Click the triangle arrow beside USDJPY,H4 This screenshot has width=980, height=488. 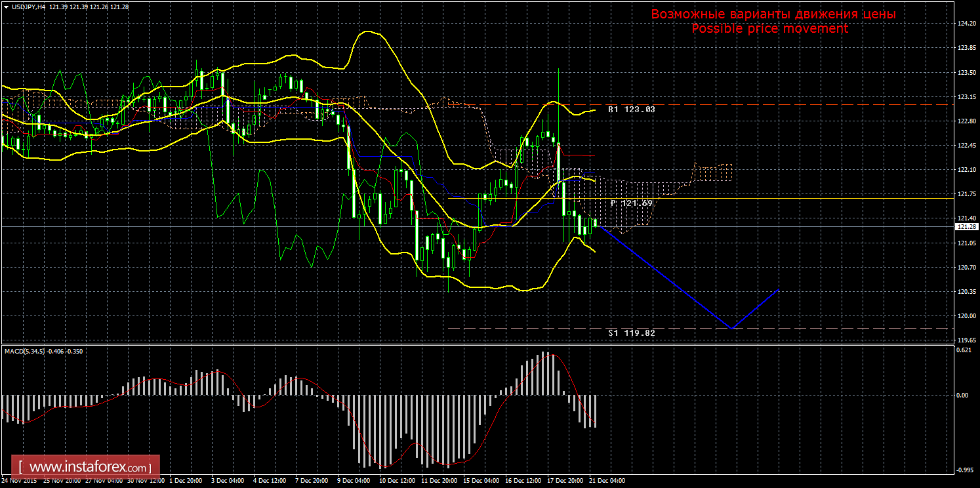(6, 6)
